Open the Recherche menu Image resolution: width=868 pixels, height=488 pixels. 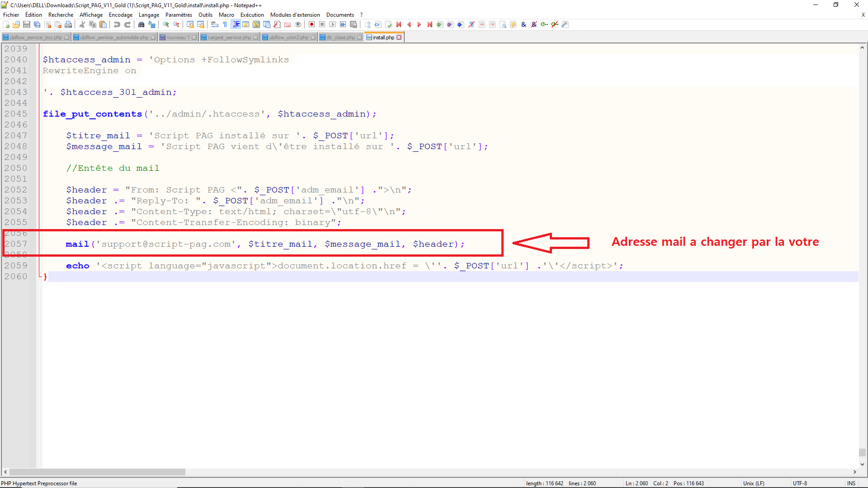(x=61, y=15)
